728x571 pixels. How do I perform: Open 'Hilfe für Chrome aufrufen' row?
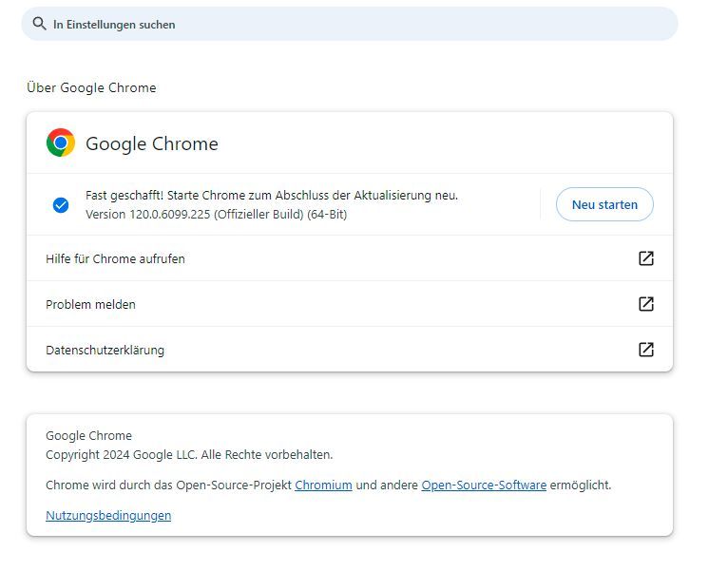(349, 258)
